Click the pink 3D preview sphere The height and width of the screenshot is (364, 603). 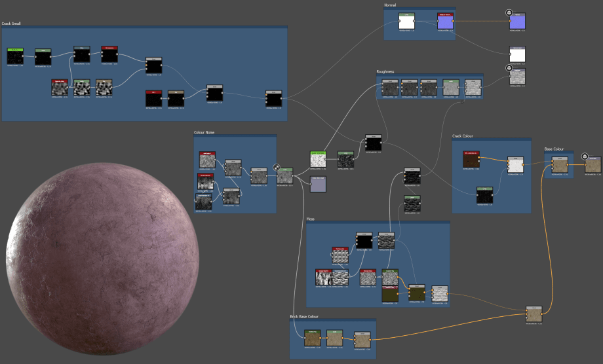[102, 259]
